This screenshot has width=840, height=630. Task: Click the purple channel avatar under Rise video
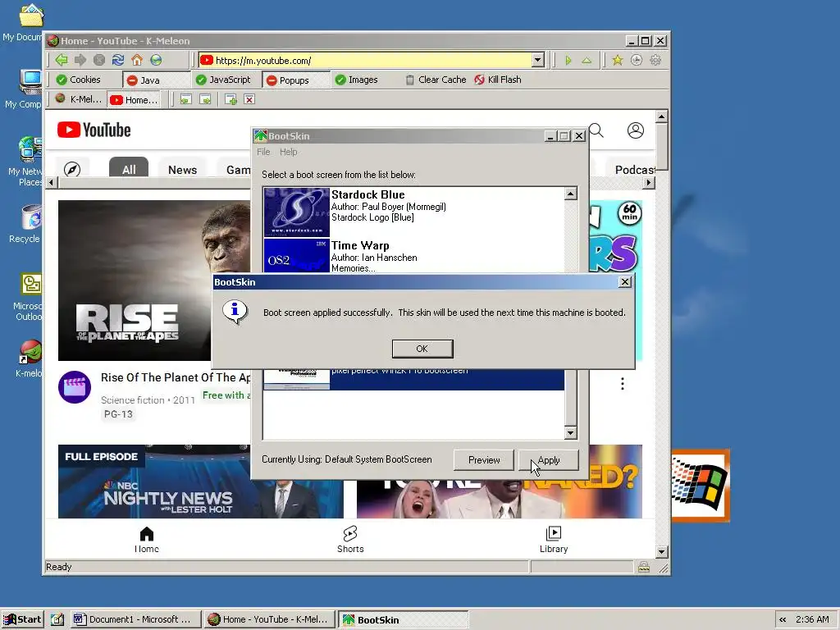75,387
